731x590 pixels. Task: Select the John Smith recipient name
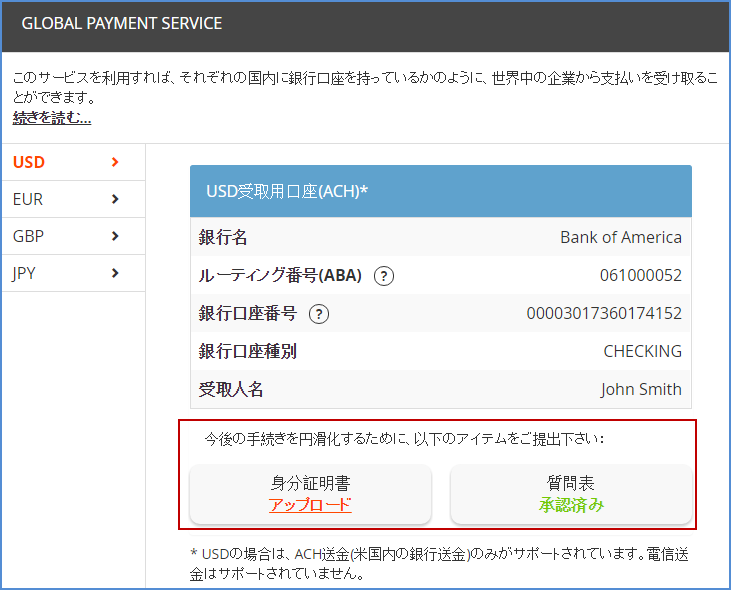641,389
